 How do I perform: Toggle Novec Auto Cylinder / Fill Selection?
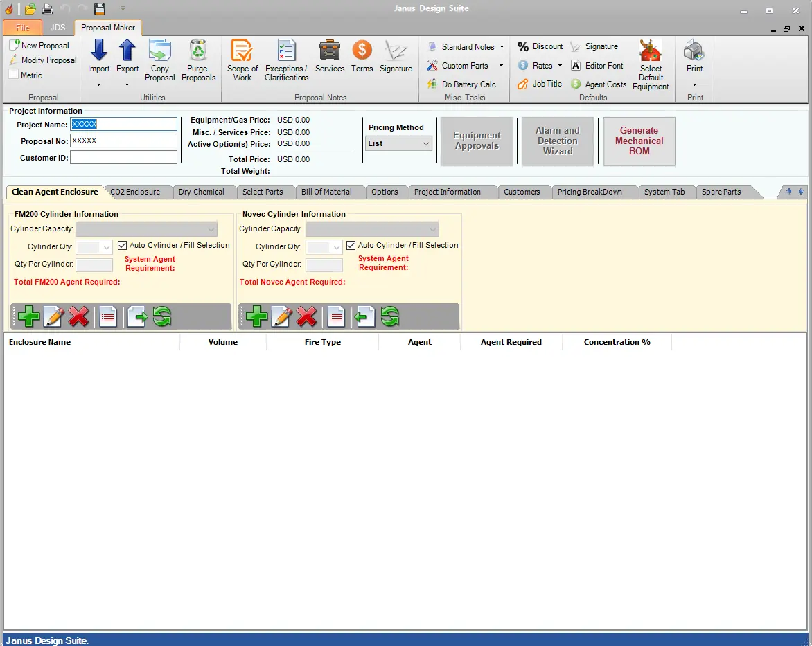[x=351, y=245]
